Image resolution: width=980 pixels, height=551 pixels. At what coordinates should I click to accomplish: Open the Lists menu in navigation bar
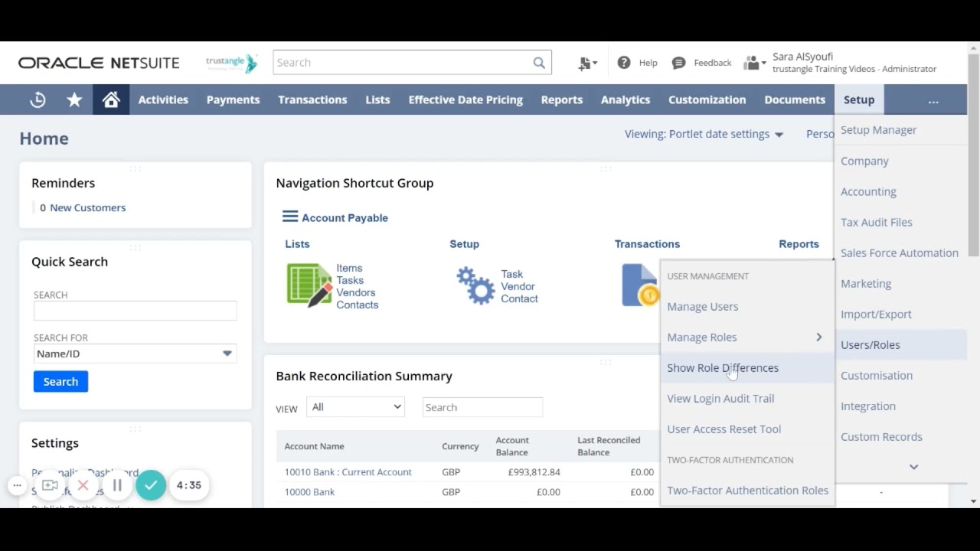377,99
